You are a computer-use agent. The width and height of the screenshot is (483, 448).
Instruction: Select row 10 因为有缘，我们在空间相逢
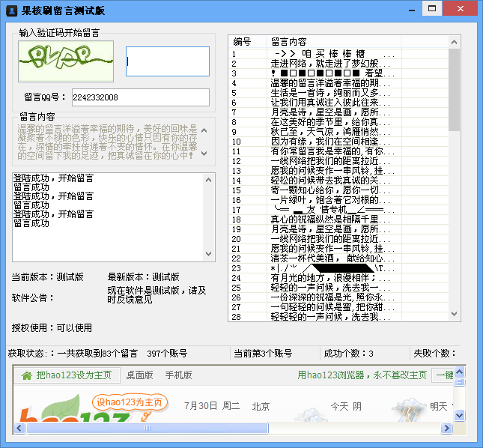coord(338,142)
